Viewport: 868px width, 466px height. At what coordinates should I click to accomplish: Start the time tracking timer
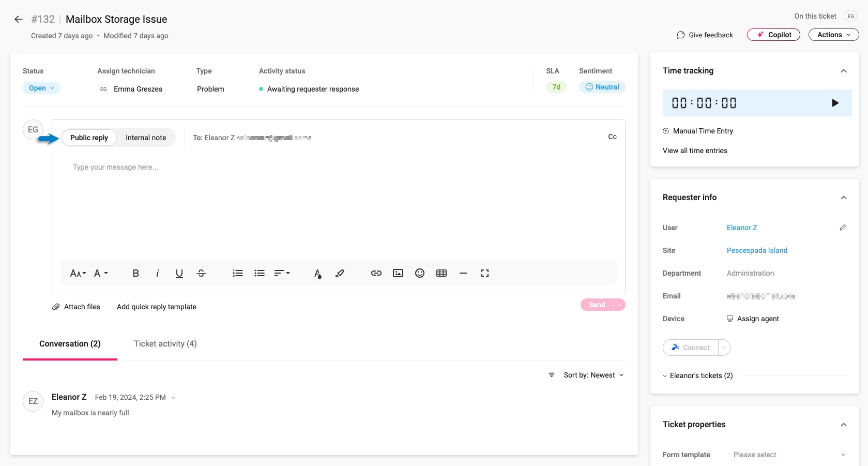click(x=835, y=103)
